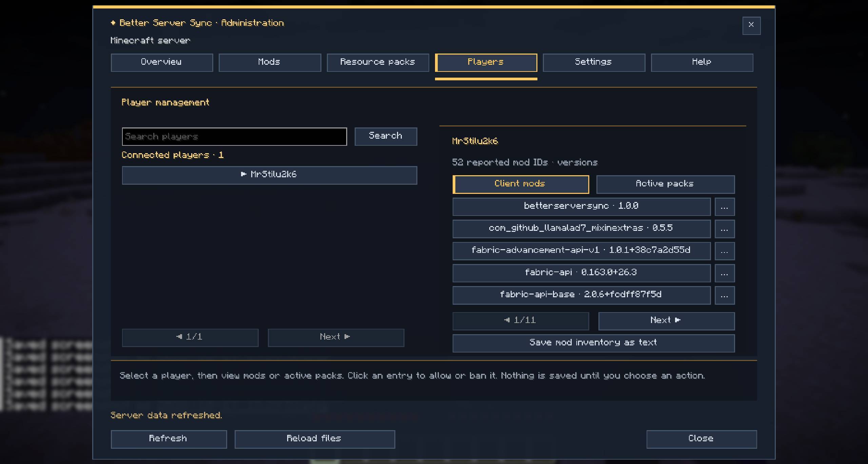Screen dimensions: 868x464
Task: Show Client mods for the player
Action: pyautogui.click(x=520, y=184)
